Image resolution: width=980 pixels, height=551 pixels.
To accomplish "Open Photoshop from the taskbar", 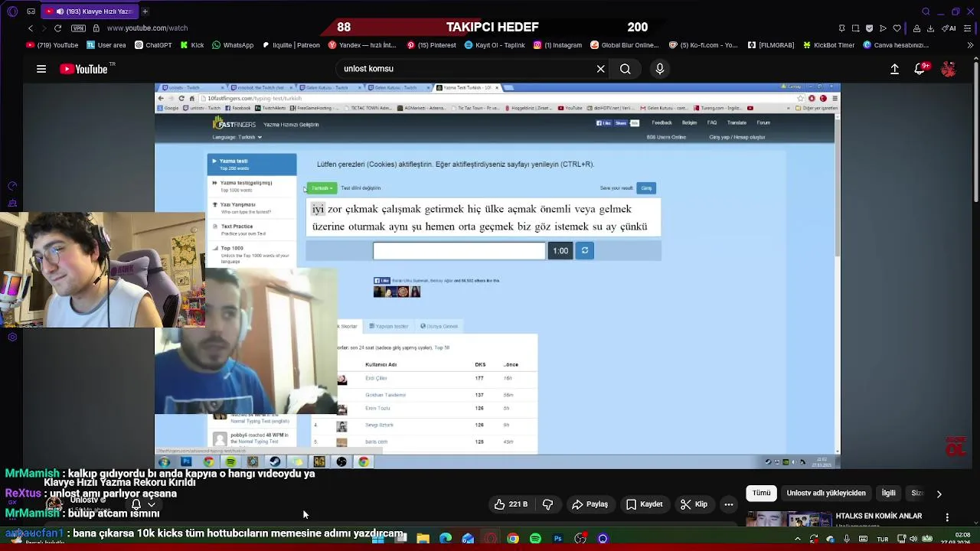I will click(557, 539).
